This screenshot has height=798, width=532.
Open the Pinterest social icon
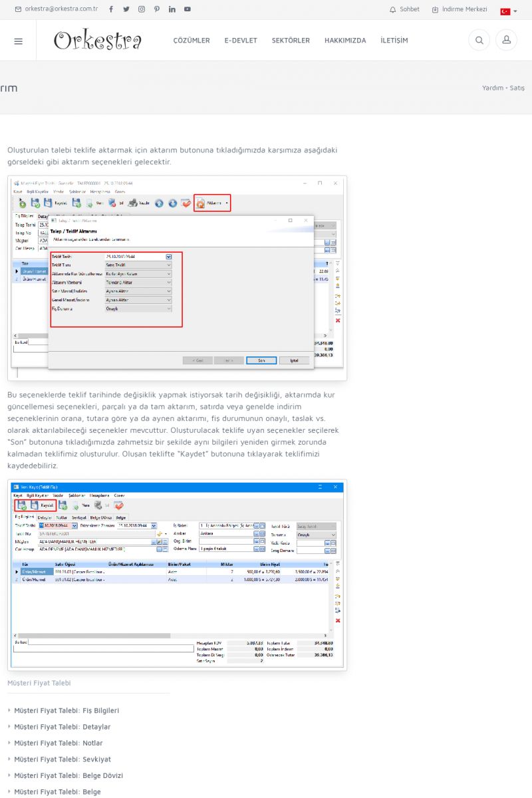click(x=157, y=9)
